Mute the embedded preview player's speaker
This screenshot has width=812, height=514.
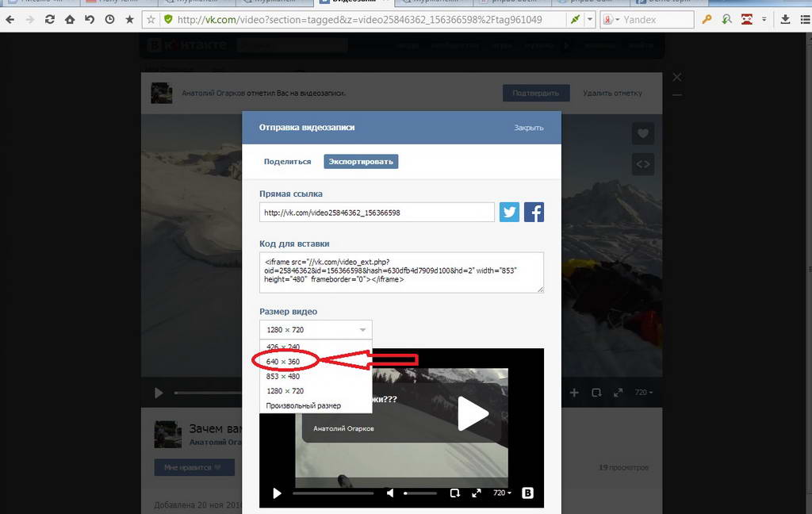pos(390,493)
